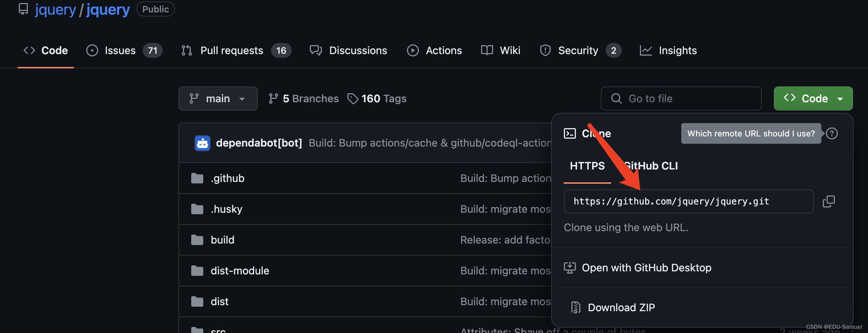
Task: Click the Public visibility badge
Action: click(x=155, y=9)
